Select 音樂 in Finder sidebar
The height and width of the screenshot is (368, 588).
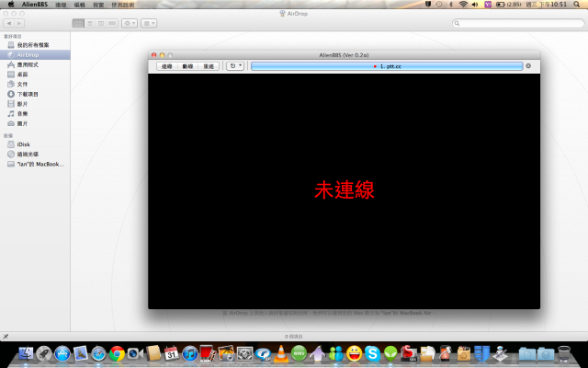click(35, 113)
